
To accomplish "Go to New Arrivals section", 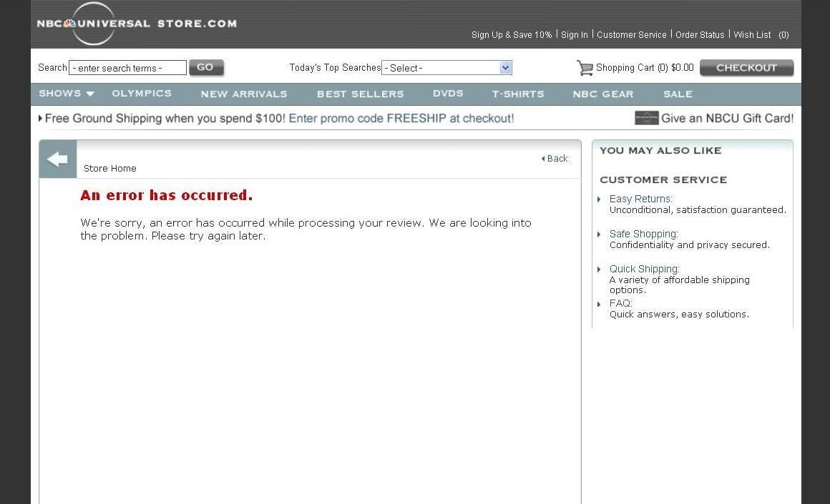I will [x=243, y=94].
